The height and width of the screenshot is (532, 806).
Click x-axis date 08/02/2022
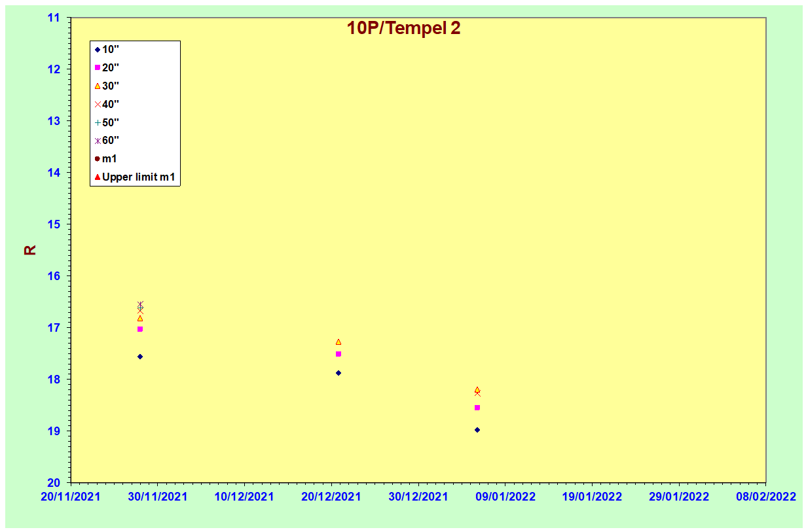tap(766, 497)
